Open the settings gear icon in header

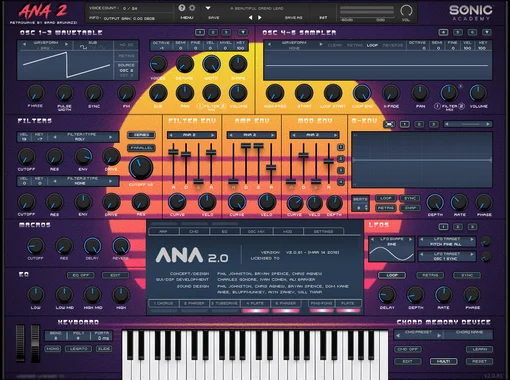pos(192,8)
